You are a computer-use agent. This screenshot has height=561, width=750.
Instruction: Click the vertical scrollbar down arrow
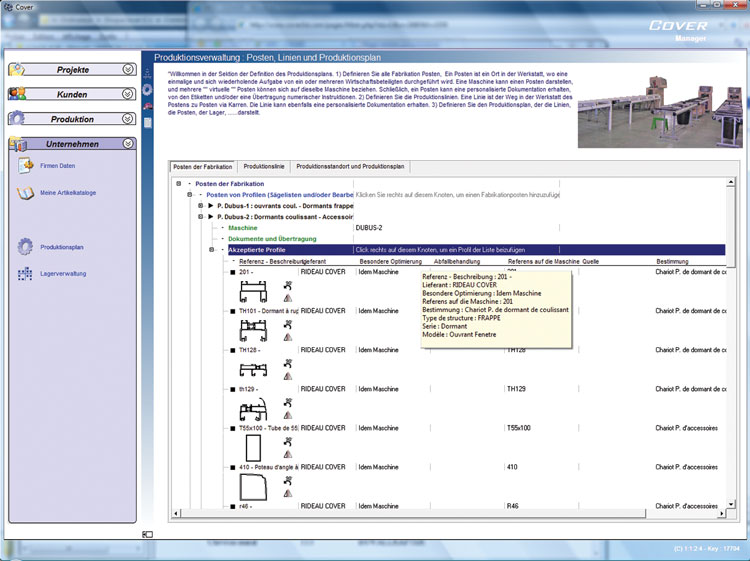click(730, 505)
